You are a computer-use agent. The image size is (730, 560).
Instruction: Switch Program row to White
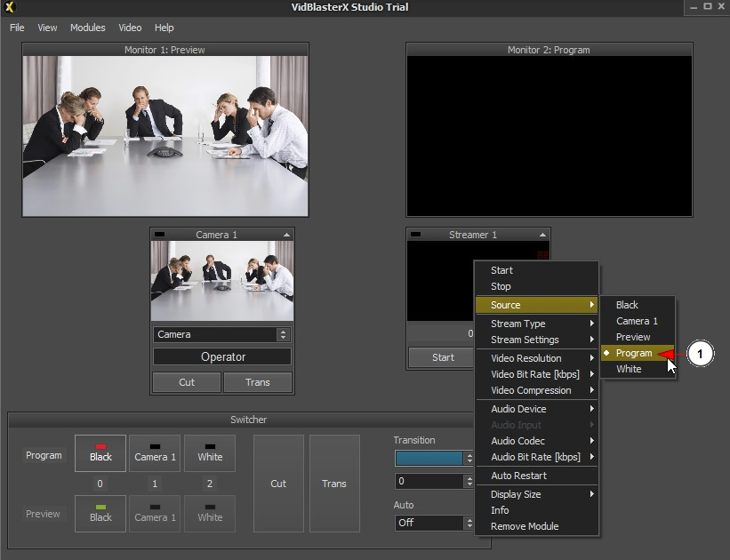coord(210,453)
